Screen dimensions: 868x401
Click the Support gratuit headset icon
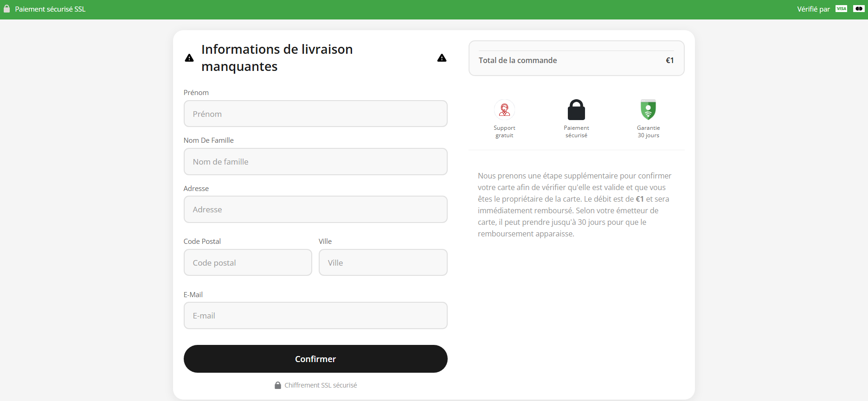[504, 110]
